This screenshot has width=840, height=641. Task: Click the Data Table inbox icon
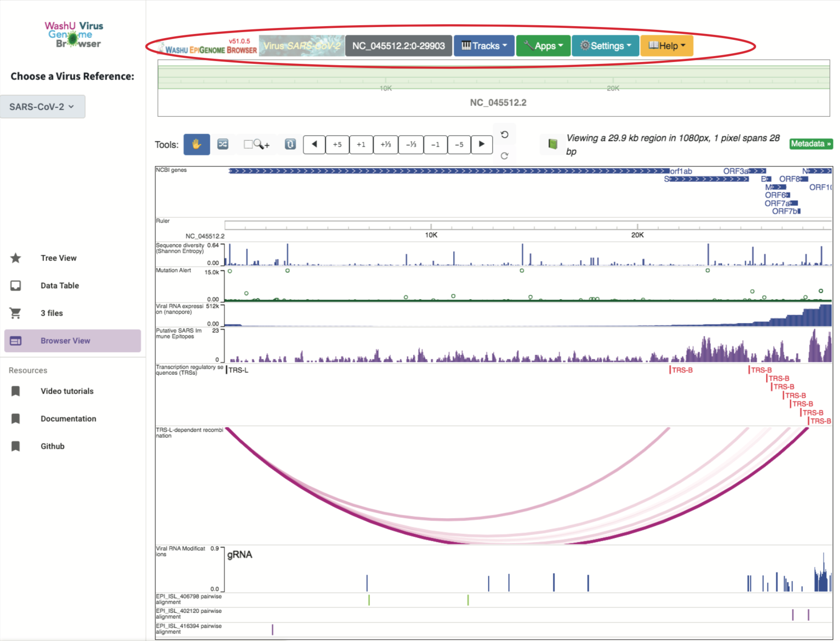pos(16,286)
